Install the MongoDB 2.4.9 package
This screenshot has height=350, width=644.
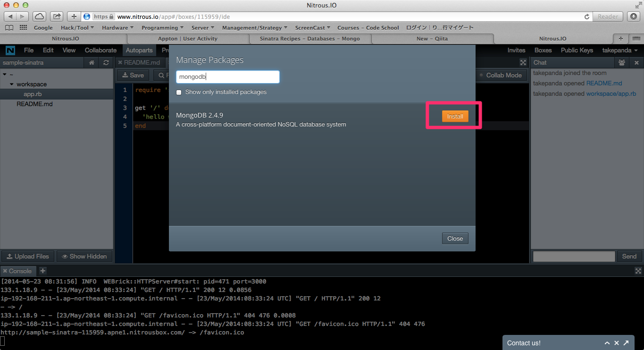455,116
